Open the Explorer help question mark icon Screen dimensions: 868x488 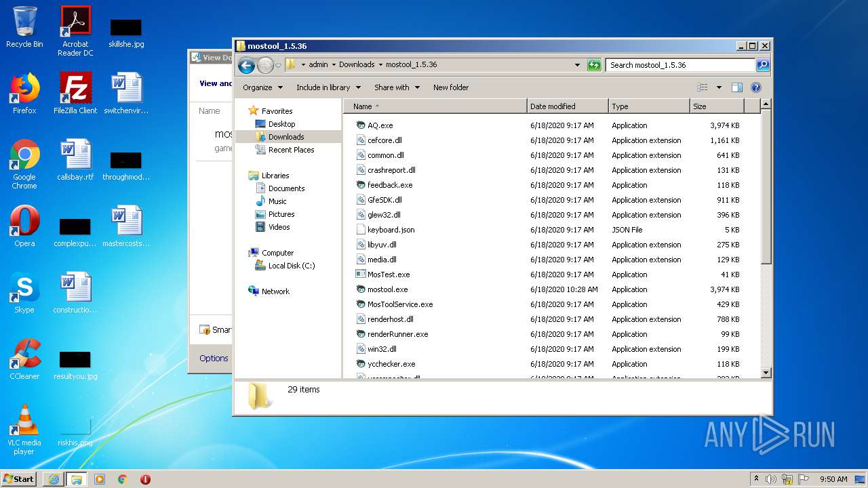click(x=756, y=87)
